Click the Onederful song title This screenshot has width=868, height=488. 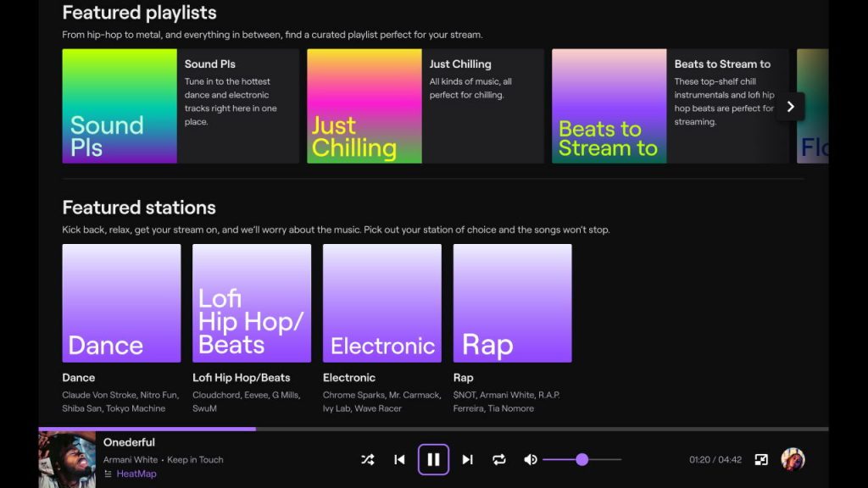click(x=129, y=442)
